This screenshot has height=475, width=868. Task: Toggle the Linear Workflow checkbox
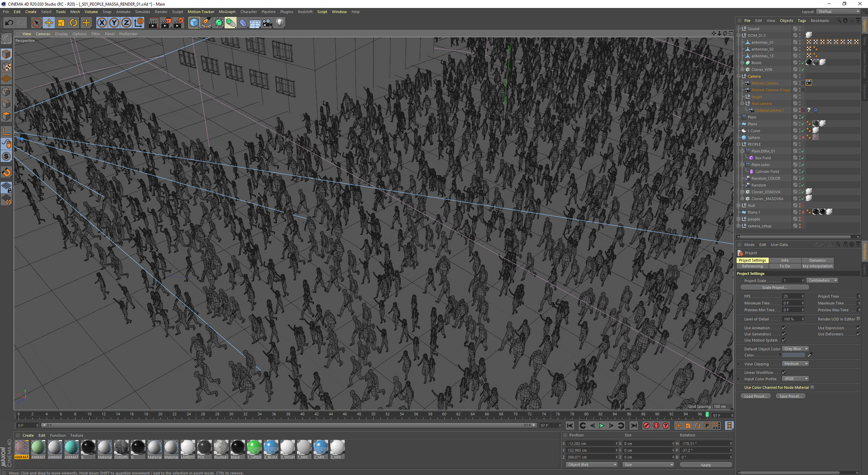click(784, 373)
